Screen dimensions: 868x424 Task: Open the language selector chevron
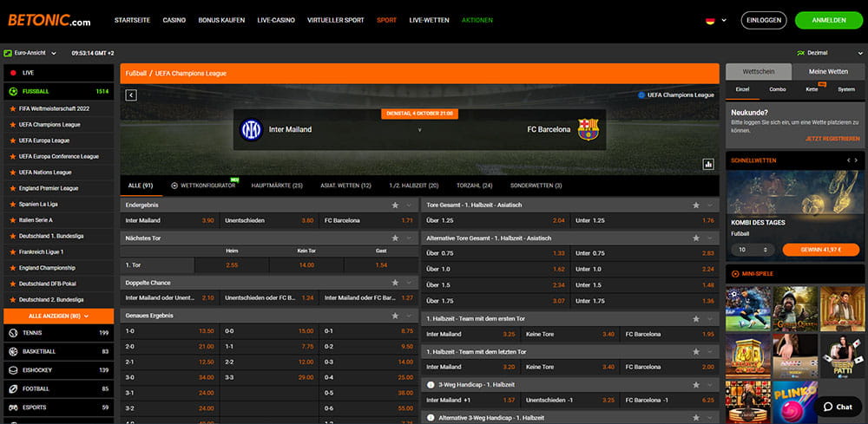(724, 21)
